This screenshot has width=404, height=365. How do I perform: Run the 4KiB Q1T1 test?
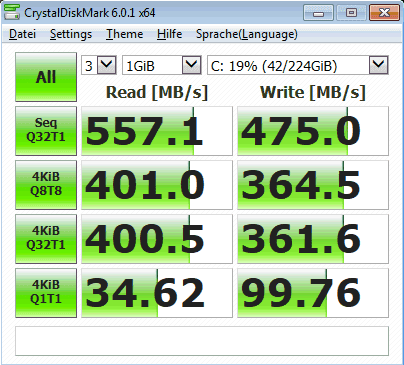click(46, 293)
